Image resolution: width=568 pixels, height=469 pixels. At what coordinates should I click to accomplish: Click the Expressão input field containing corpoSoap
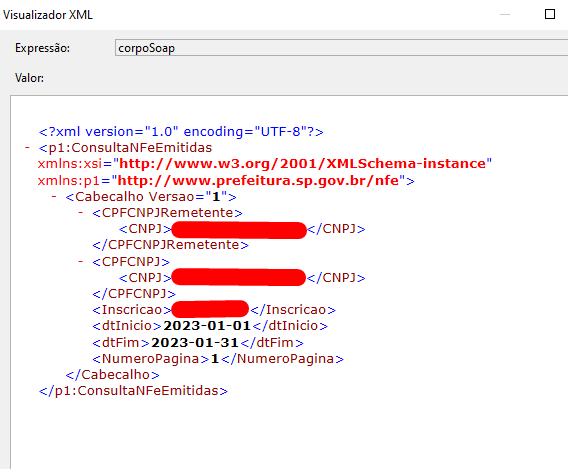click(x=341, y=48)
